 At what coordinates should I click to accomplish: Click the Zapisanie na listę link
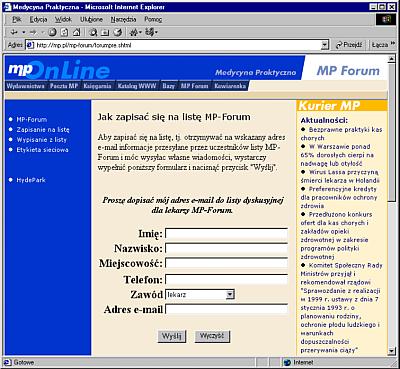pyautogui.click(x=43, y=130)
